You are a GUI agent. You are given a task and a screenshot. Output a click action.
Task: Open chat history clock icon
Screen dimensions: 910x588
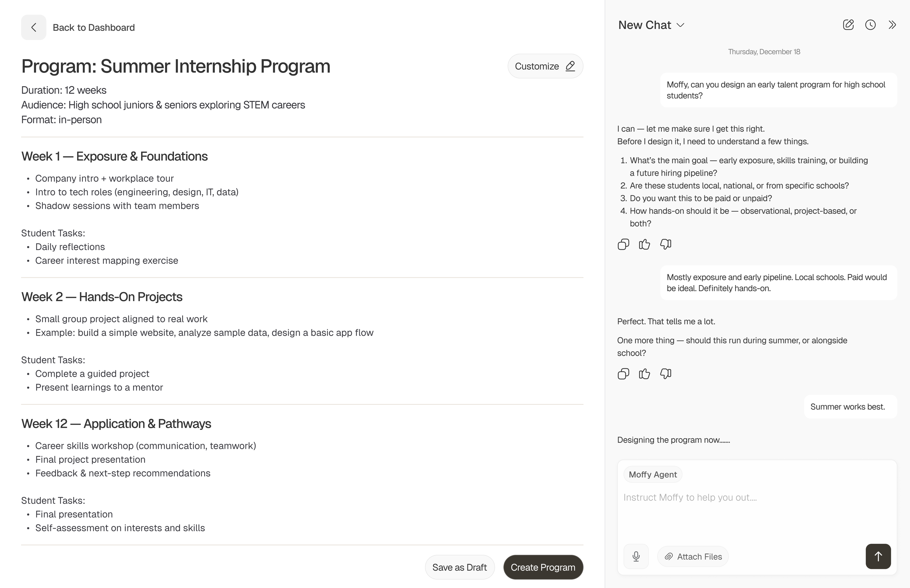click(x=870, y=25)
